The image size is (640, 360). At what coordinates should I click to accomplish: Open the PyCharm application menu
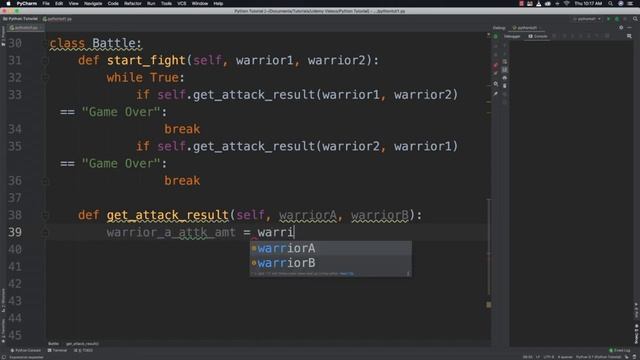[27, 3]
